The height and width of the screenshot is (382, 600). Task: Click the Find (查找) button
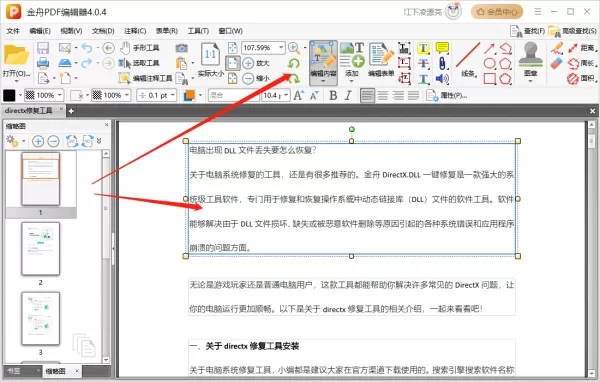(527, 31)
